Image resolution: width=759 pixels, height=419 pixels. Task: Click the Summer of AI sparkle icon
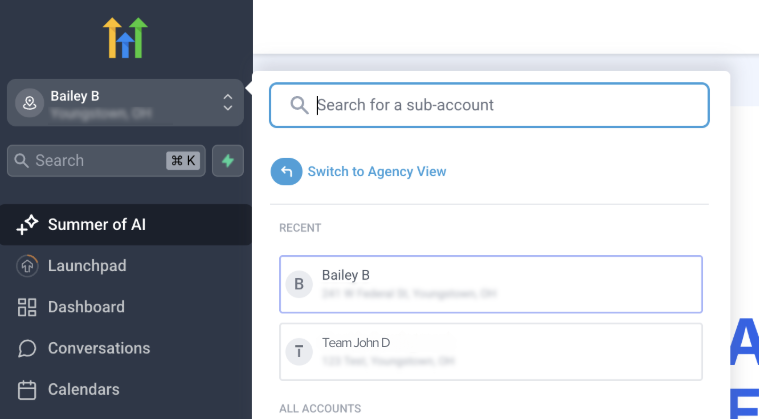tap(27, 225)
